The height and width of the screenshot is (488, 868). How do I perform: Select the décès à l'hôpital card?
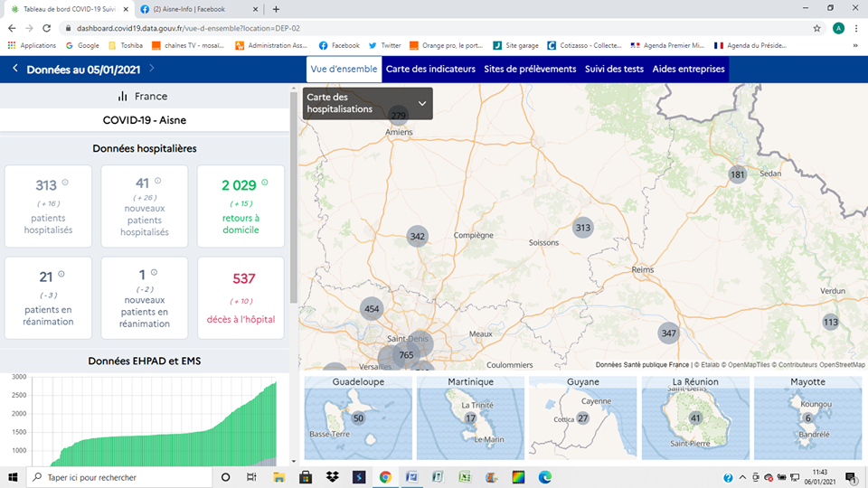tap(241, 297)
